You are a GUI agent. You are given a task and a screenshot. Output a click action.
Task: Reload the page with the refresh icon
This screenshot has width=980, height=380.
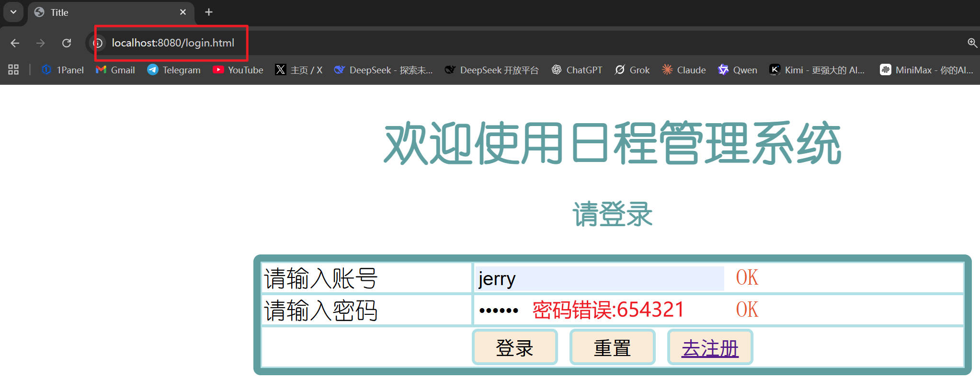(x=67, y=43)
